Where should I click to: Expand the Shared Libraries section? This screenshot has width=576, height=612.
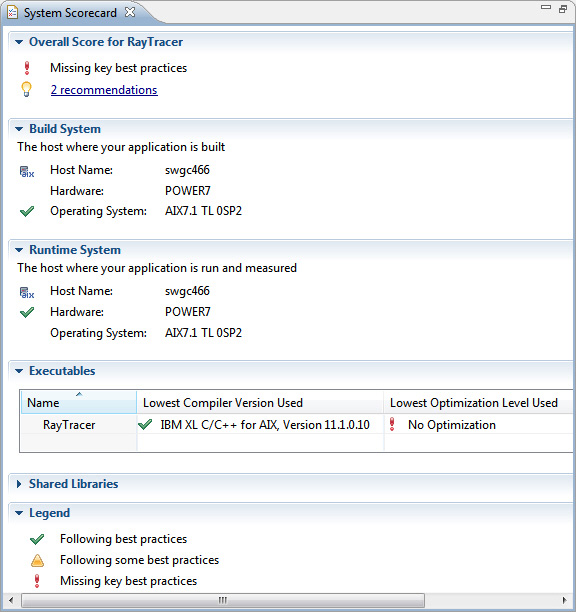[19, 484]
